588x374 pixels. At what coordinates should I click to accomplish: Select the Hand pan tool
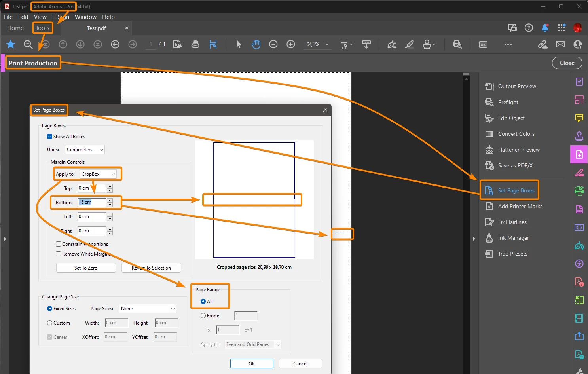256,44
